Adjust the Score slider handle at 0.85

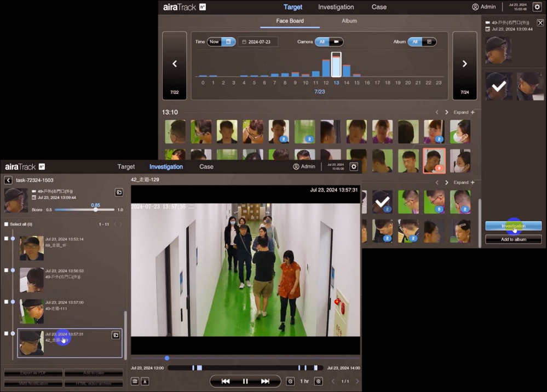[x=95, y=210]
